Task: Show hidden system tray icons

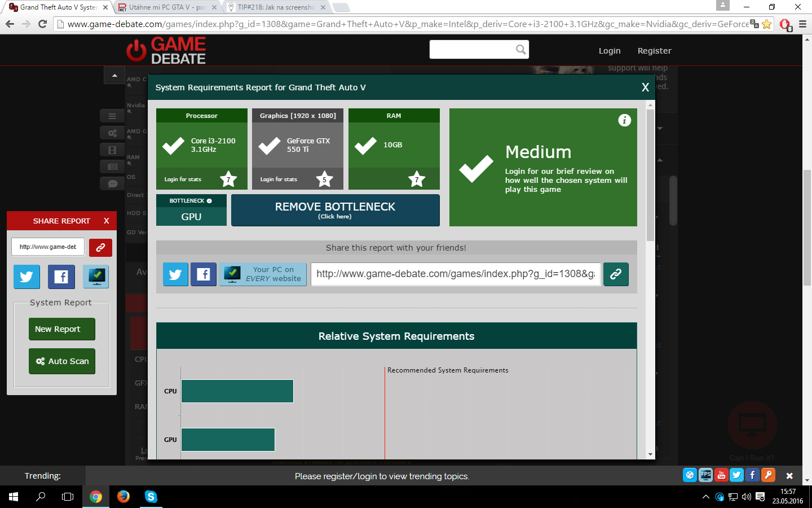Action: 705,497
